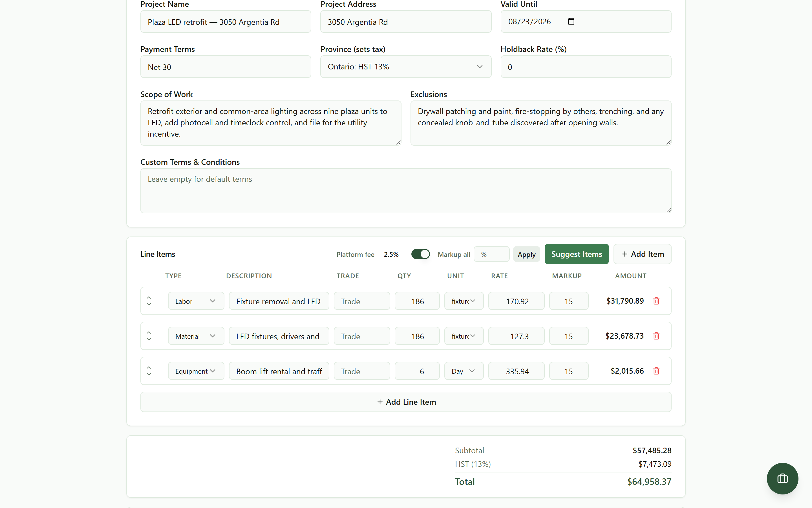Move the Material line item down
Viewport: 812px width, 508px height.
[149, 339]
